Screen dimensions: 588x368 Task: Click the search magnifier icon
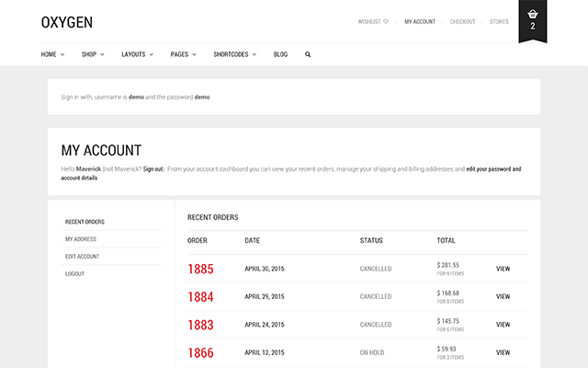(308, 54)
